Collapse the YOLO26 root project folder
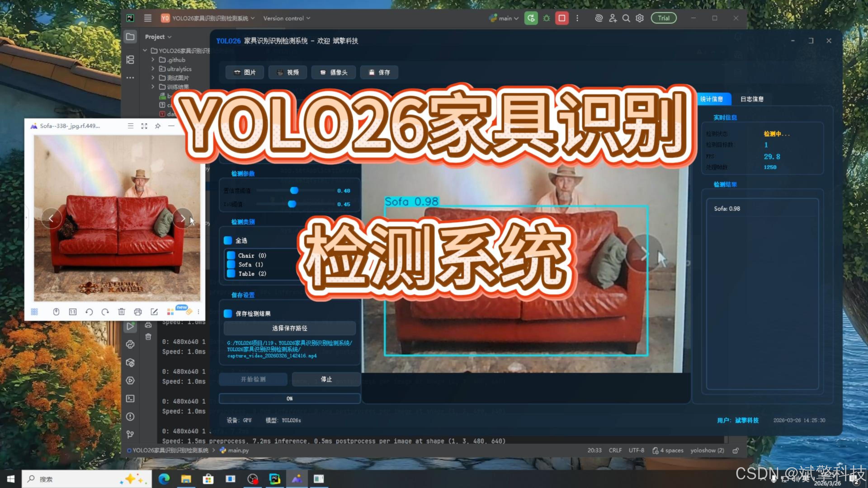 click(x=145, y=51)
